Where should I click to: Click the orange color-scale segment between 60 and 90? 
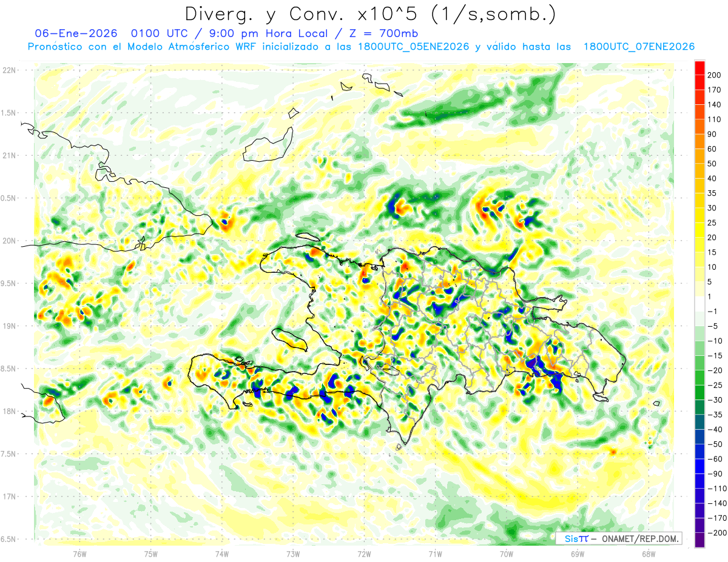pos(700,141)
